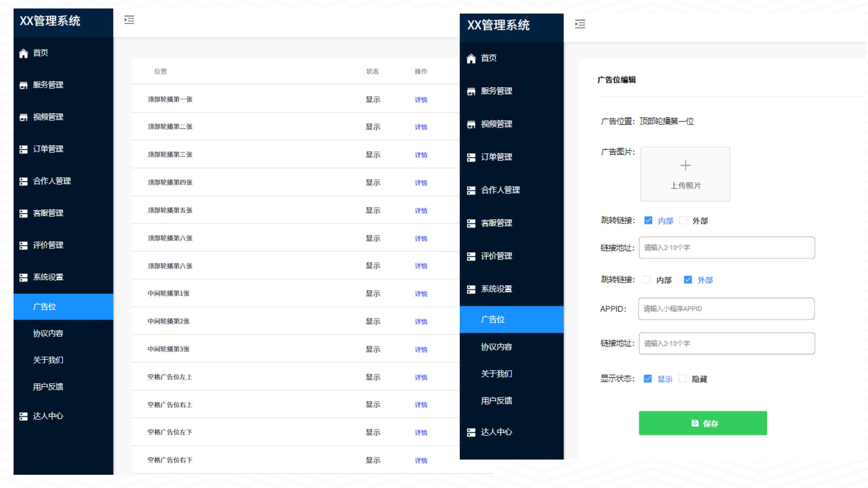Open 详情 for 顶部轮播第一张
This screenshot has height=488, width=868.
[x=421, y=100]
